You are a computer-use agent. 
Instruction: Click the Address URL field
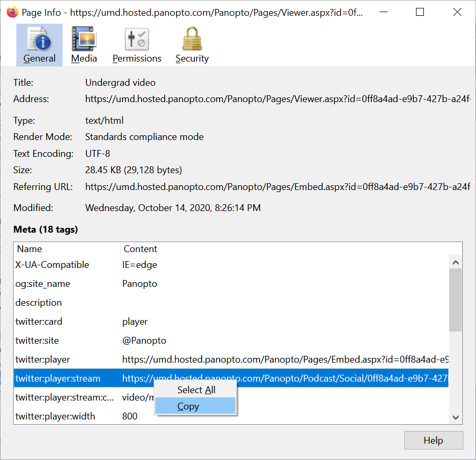click(x=278, y=99)
